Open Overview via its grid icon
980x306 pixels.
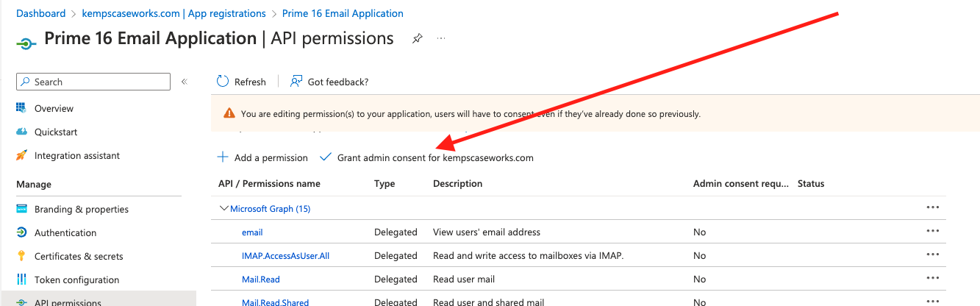click(x=21, y=108)
